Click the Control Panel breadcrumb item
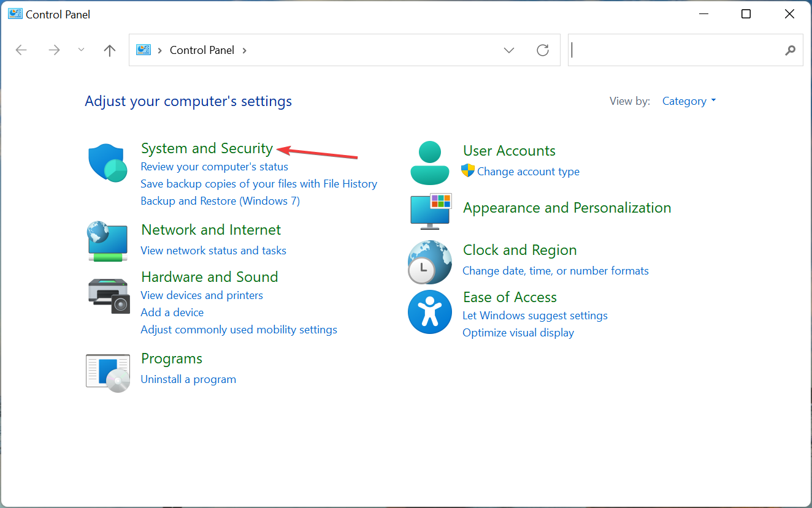Image resolution: width=812 pixels, height=508 pixels. [202, 50]
